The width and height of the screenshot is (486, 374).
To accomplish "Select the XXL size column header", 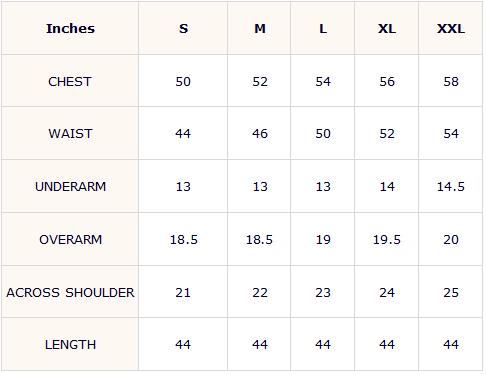I will [x=451, y=29].
